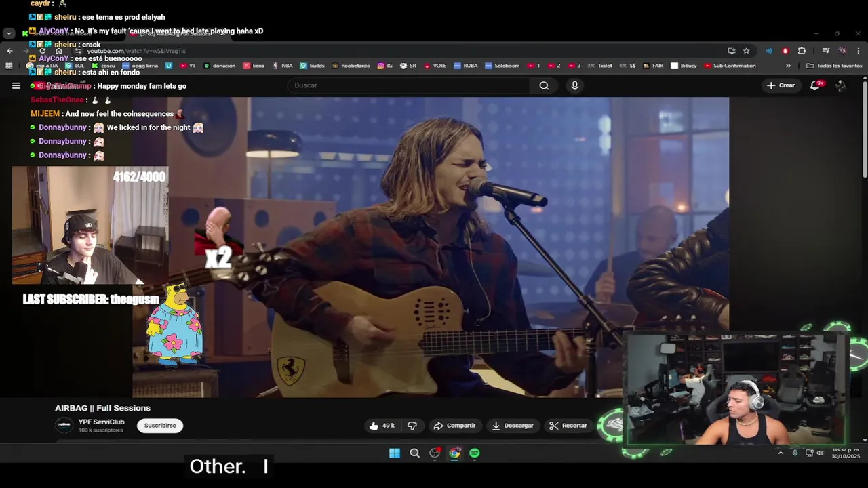Open the coscu bookmark
The width and height of the screenshot is (868, 488).
(103, 66)
